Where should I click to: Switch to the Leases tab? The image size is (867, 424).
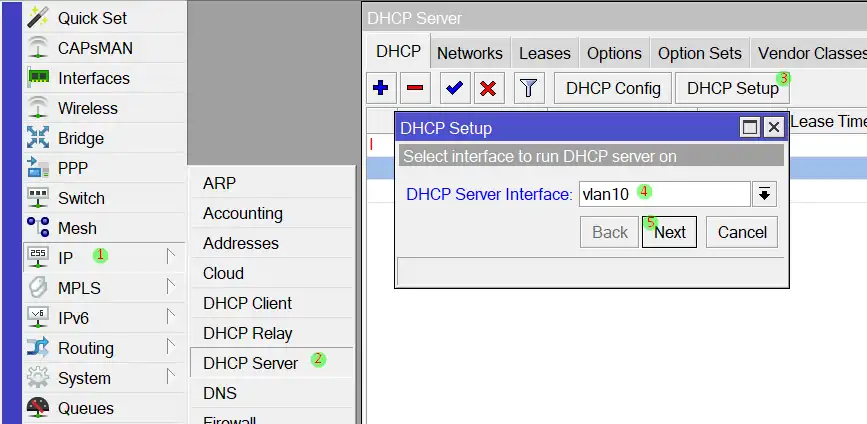[544, 53]
